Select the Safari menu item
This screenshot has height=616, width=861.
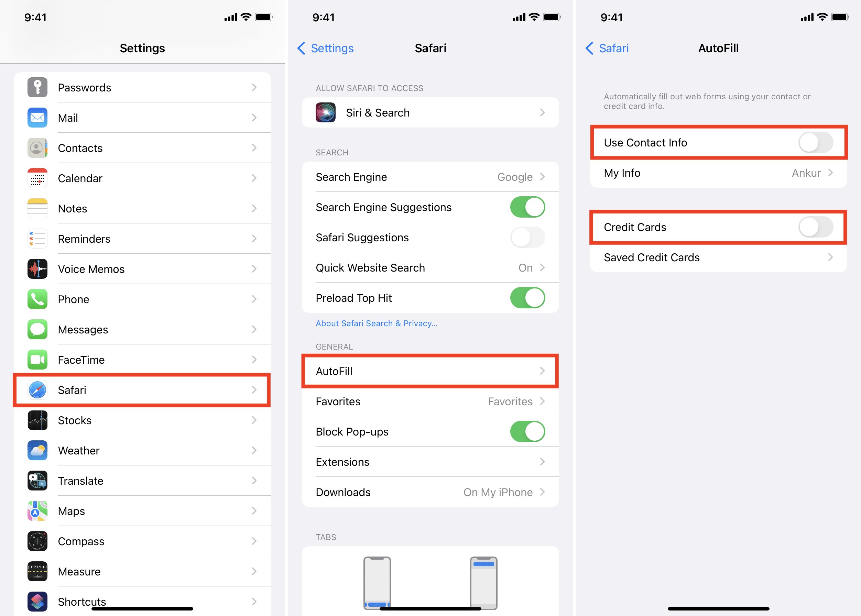(143, 389)
